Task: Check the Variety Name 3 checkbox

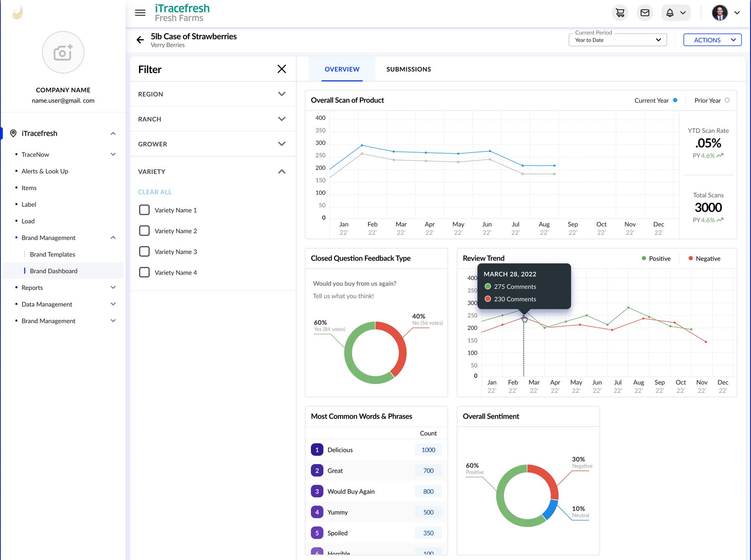Action: point(144,251)
